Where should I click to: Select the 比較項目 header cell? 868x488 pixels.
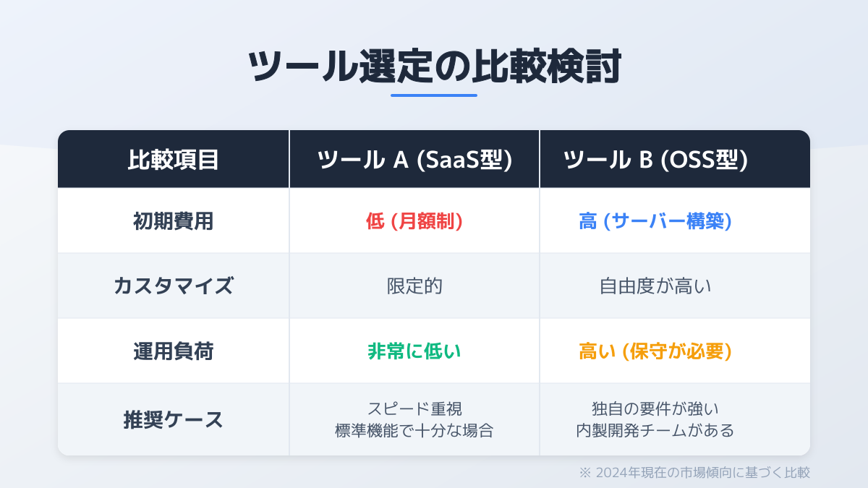point(174,160)
